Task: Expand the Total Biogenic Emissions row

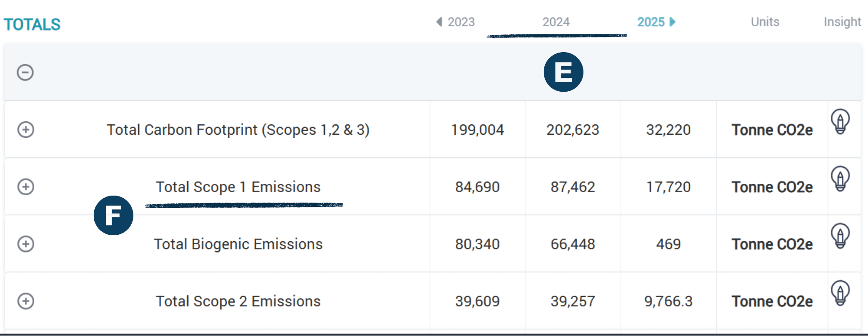Action: click(26, 244)
